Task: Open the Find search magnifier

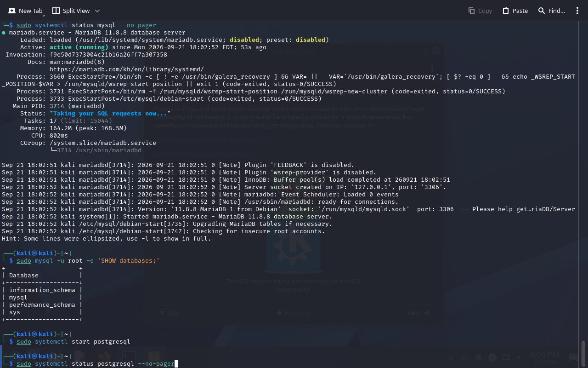Action: (x=542, y=11)
